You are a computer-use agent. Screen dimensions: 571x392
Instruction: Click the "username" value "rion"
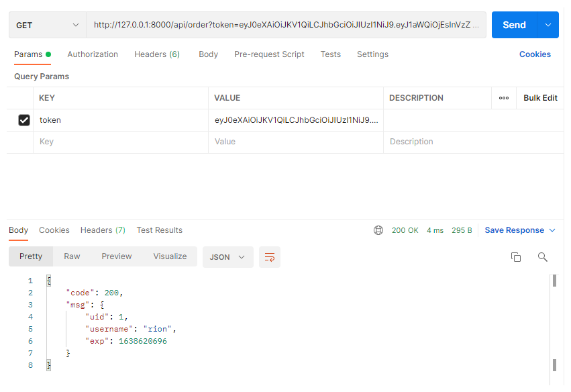157,329
